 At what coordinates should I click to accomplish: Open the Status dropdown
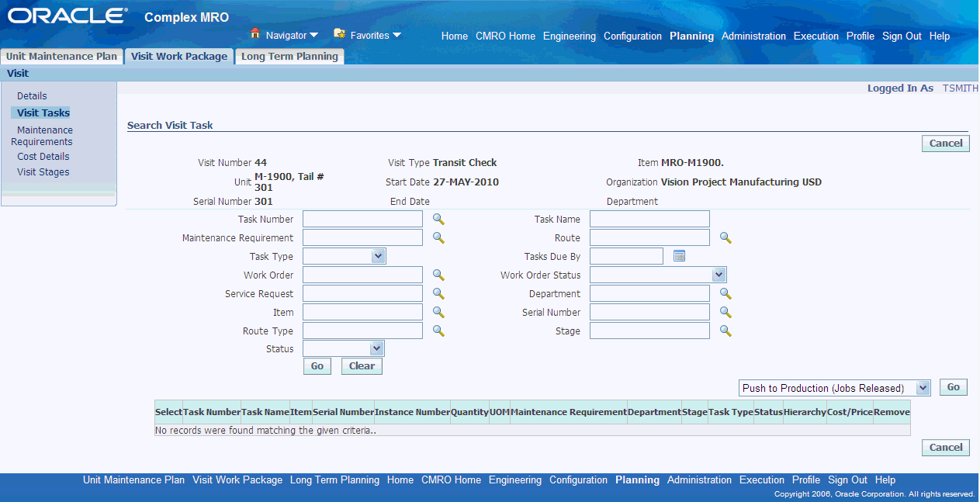[x=377, y=349]
